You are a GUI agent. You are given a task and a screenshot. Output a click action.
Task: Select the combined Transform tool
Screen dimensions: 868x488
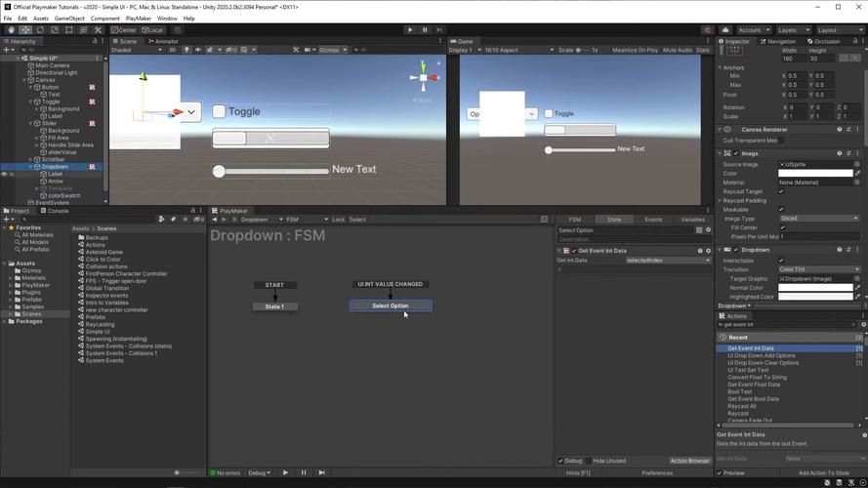point(83,30)
